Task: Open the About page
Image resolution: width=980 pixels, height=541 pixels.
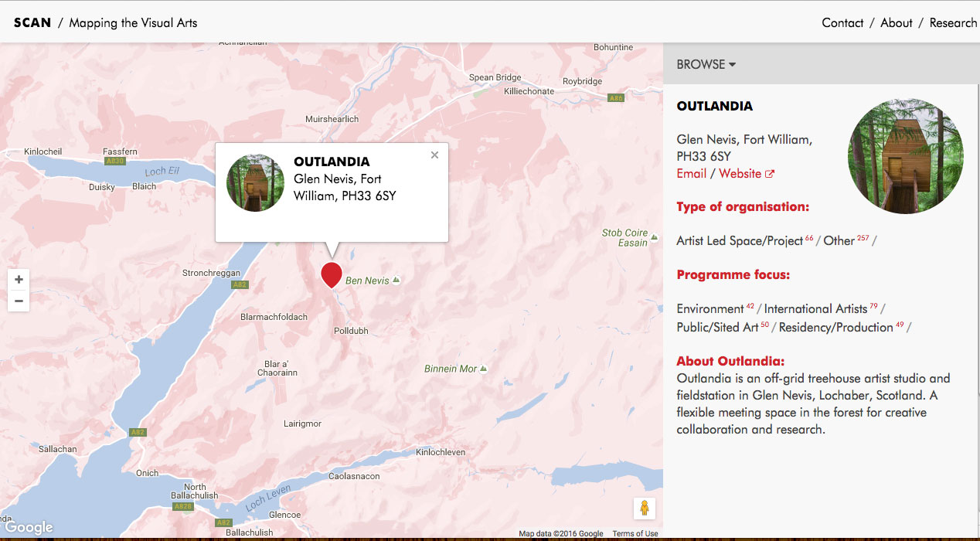Action: pyautogui.click(x=896, y=22)
